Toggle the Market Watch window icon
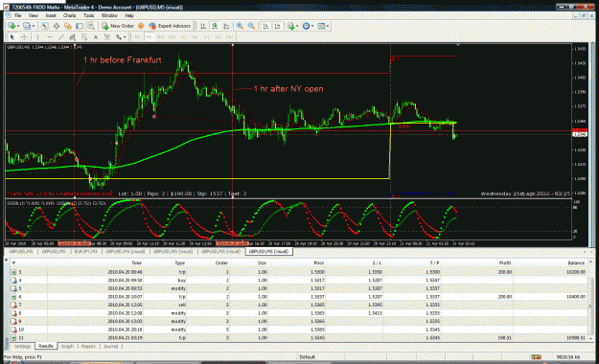The height and width of the screenshot is (364, 599). [x=45, y=26]
